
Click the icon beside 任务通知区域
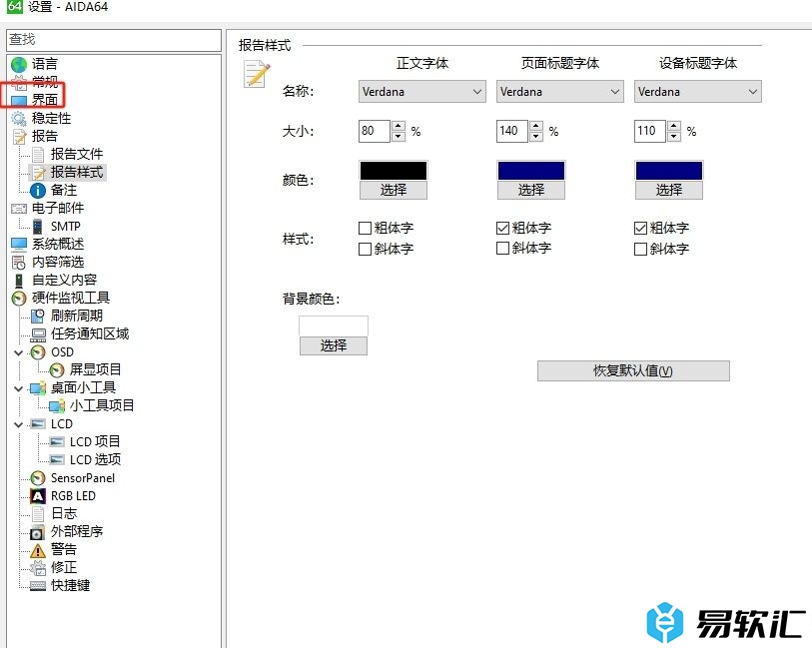coord(38,334)
